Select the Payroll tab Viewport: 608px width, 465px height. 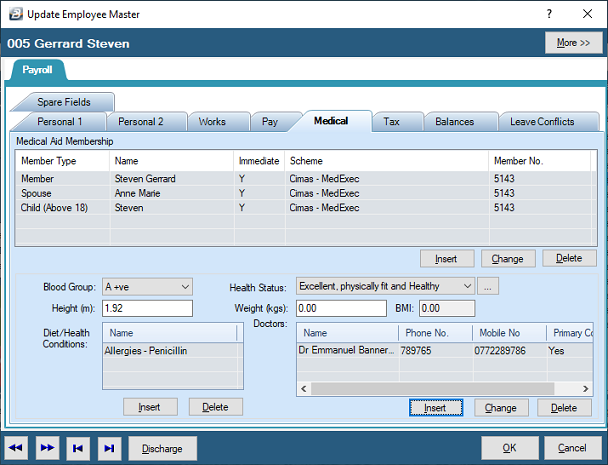37,70
